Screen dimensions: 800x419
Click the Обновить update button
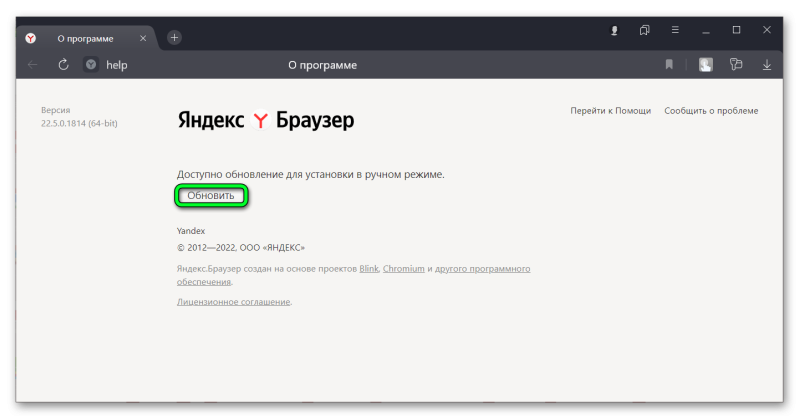click(211, 195)
